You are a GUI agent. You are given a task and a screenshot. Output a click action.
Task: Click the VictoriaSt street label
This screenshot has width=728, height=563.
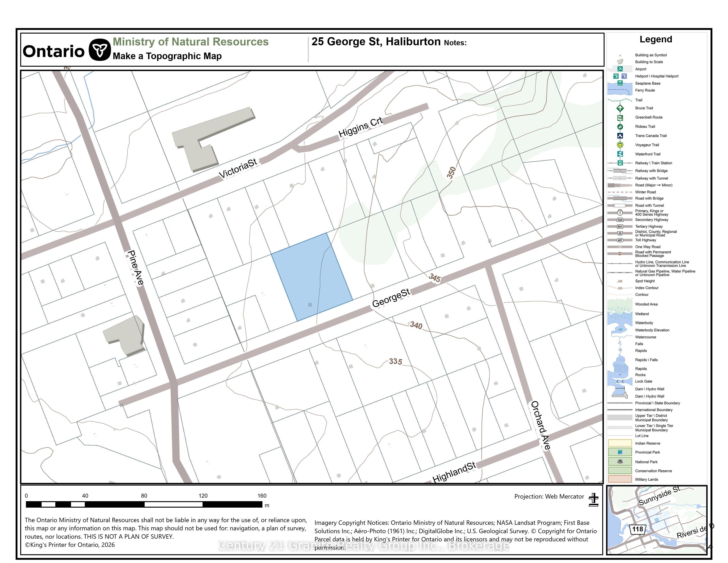[x=238, y=168]
